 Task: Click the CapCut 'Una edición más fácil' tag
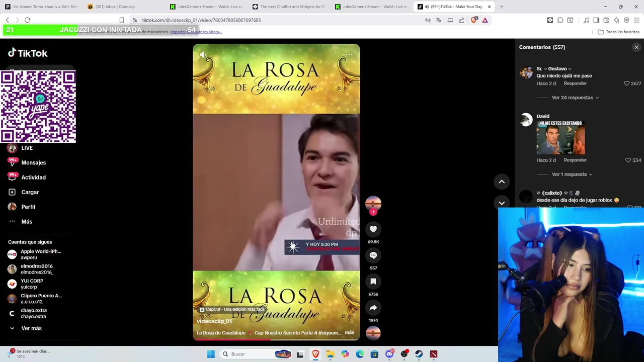(232, 310)
